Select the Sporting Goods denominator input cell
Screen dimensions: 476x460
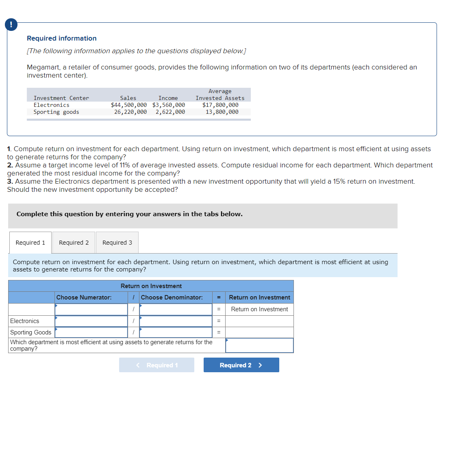(x=176, y=332)
